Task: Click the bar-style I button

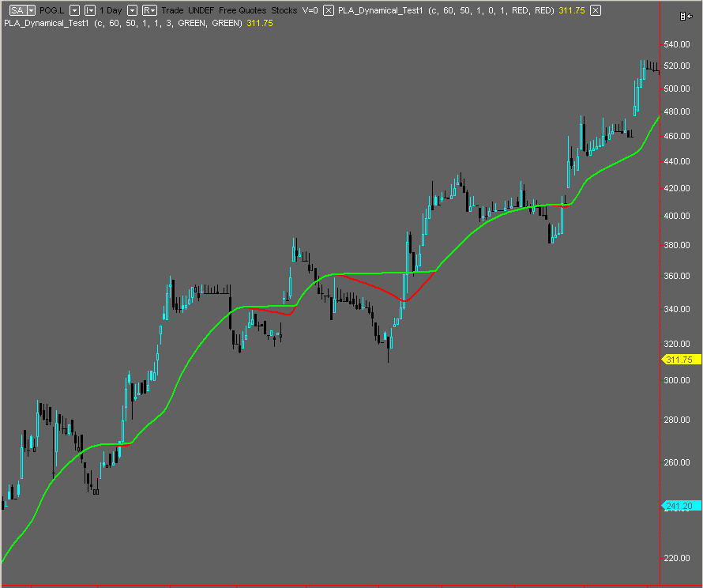Action: (x=89, y=10)
